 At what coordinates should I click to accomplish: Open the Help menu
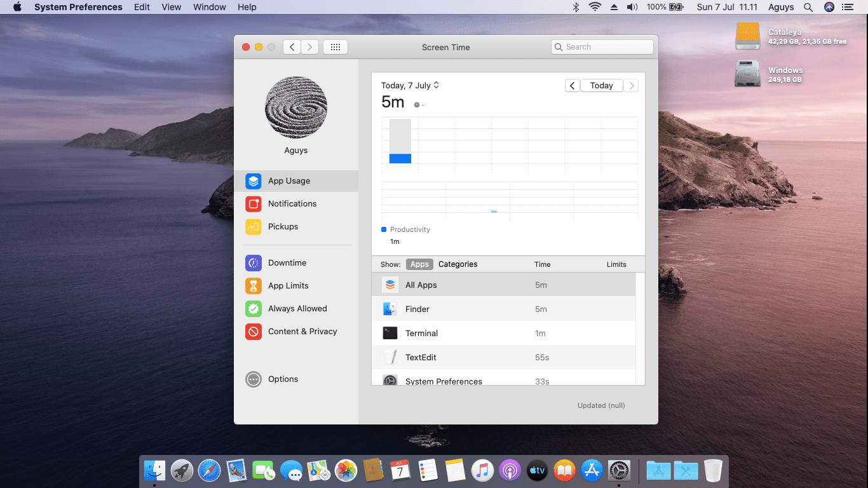tap(247, 7)
